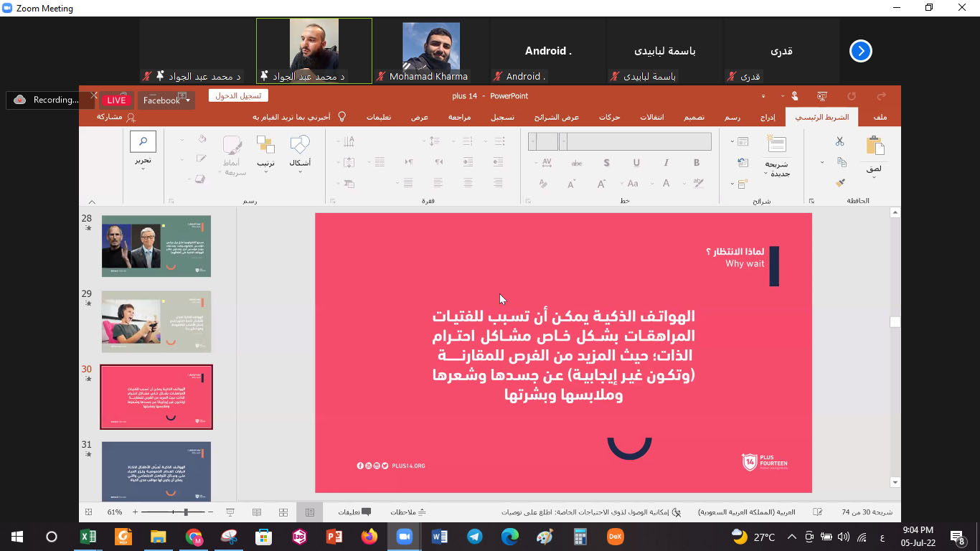Image resolution: width=980 pixels, height=551 pixels.
Task: Collapse the ribbon using the chevron
Action: [x=92, y=202]
